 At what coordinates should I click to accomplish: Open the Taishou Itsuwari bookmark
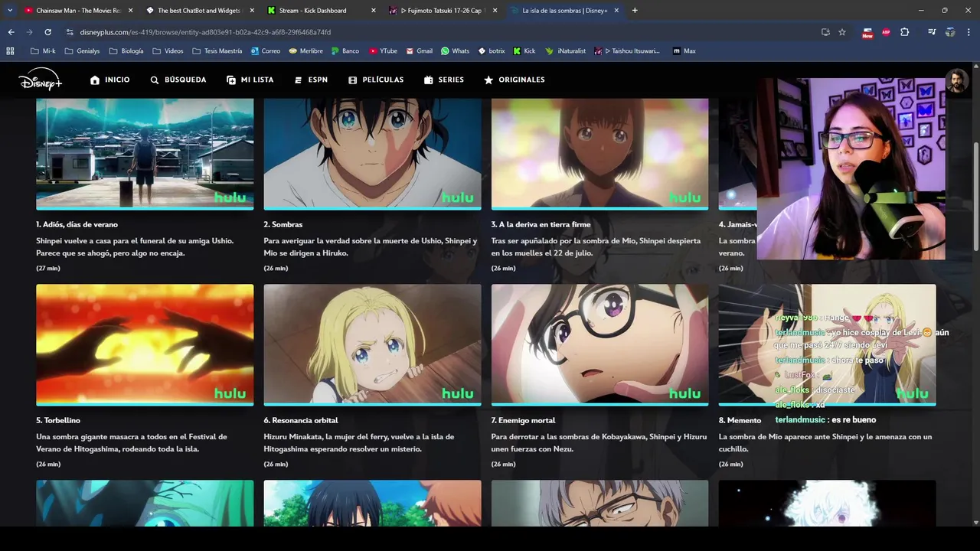627,51
